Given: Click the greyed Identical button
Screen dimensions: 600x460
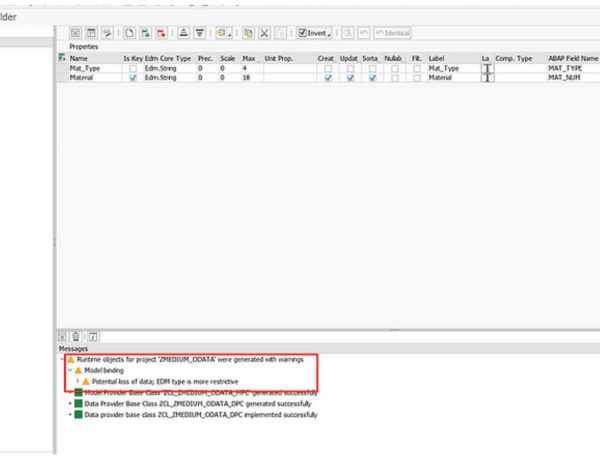Looking at the screenshot, I should 392,33.
